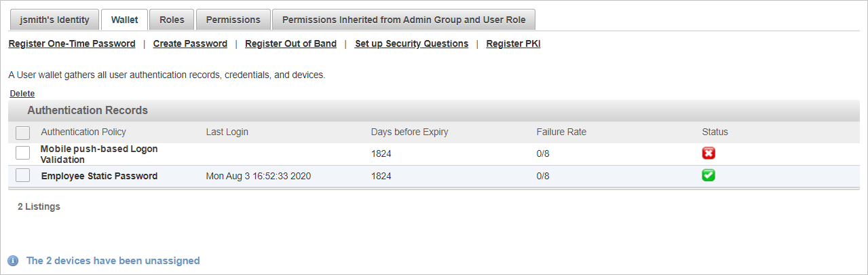The width and height of the screenshot is (868, 275).
Task: Check the Mobile push-based Logon Validation row
Action: point(22,153)
